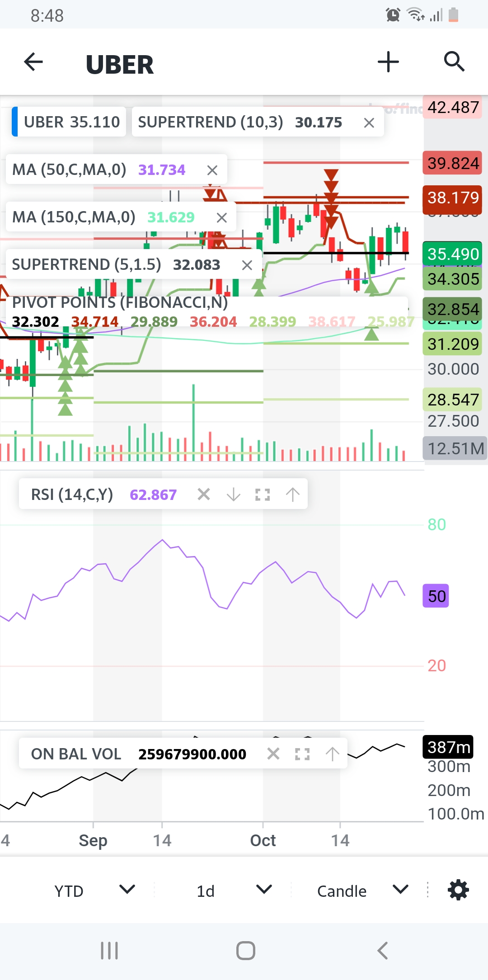The height and width of the screenshot is (980, 488).
Task: Select the ON BAL VOL label
Action: pyautogui.click(x=76, y=754)
